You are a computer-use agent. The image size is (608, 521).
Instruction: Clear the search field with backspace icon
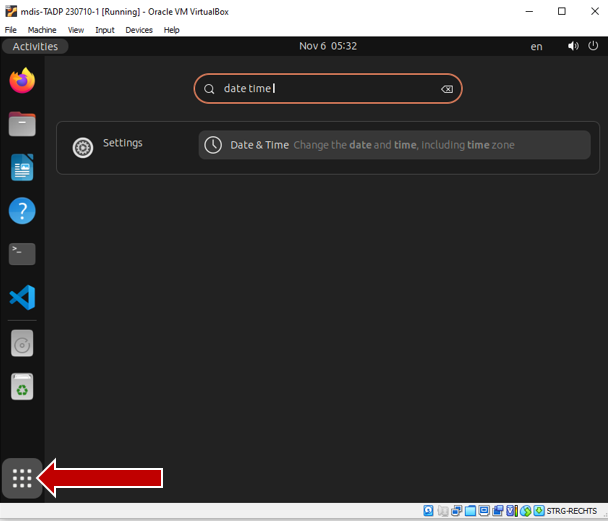pos(447,89)
